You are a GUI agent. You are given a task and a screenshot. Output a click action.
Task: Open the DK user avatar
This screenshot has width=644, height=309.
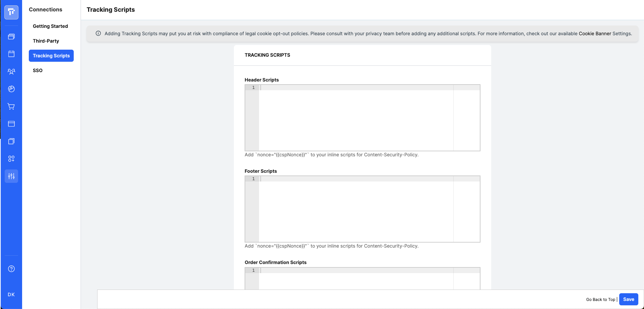11,295
